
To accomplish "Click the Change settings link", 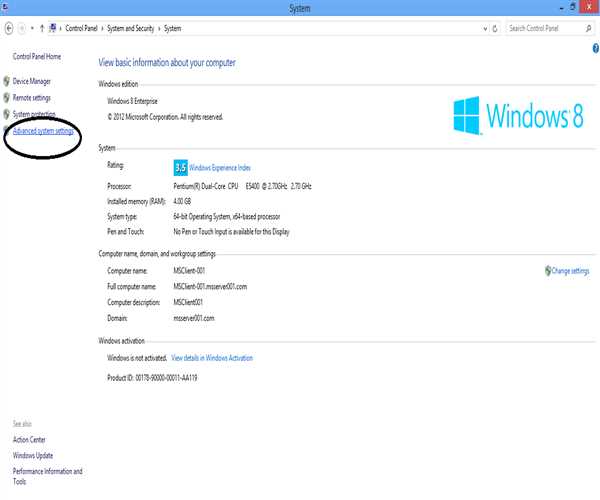I will pyautogui.click(x=570, y=270).
